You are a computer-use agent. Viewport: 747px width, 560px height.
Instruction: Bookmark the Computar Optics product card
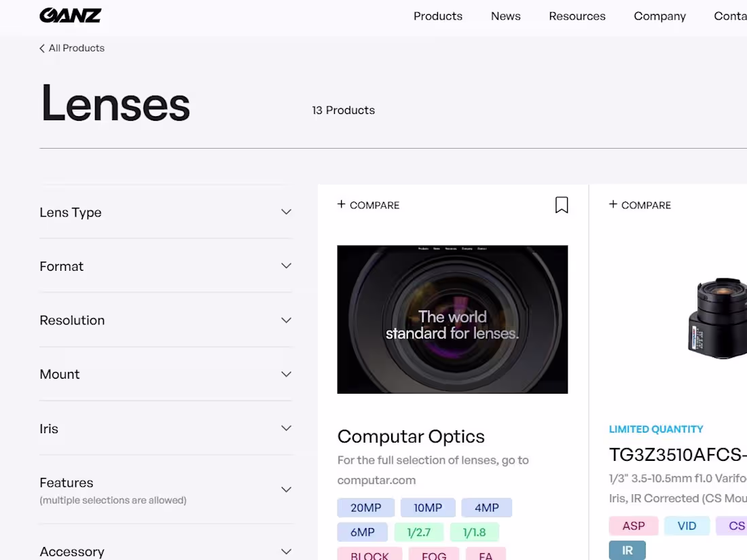click(x=562, y=204)
